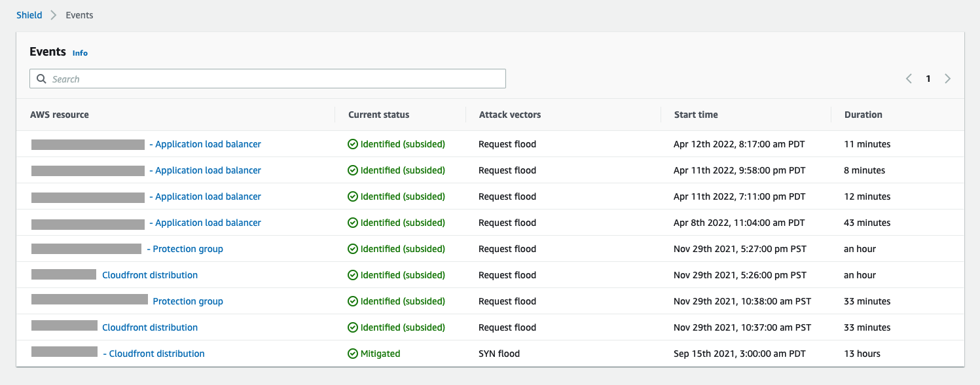Click the search magnifier icon
Image resolution: width=980 pixels, height=385 pixels.
pyautogui.click(x=41, y=78)
